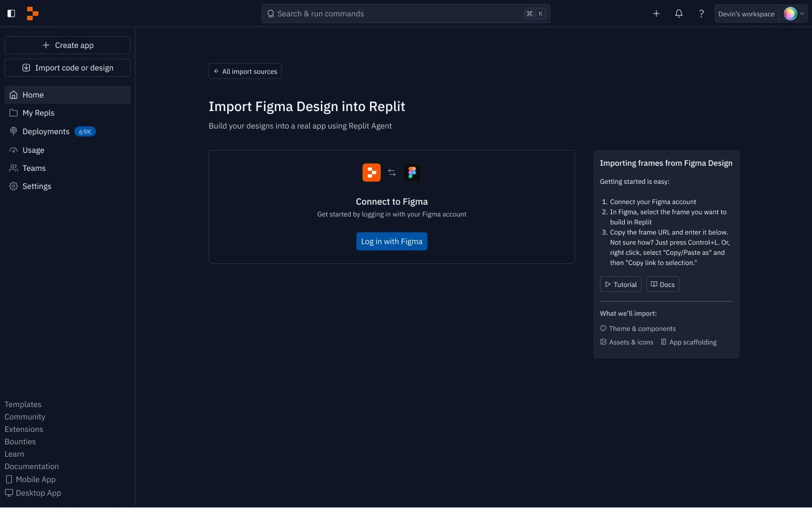This screenshot has width=812, height=508.
Task: Click Import code or design button
Action: tap(68, 68)
